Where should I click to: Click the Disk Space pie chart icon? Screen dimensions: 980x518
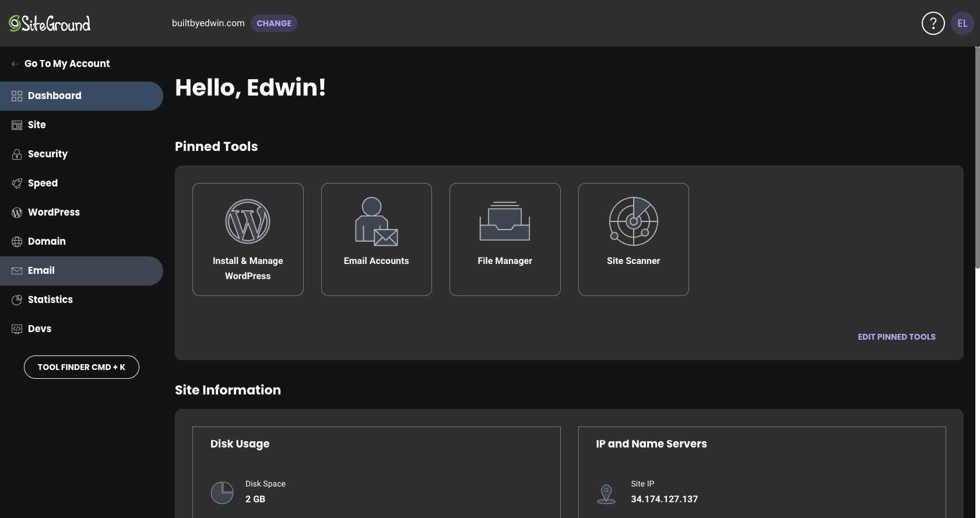coord(222,492)
